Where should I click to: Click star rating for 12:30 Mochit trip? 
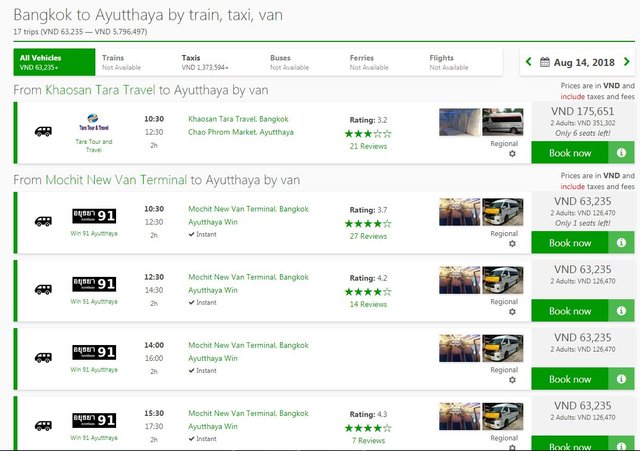coord(368,291)
